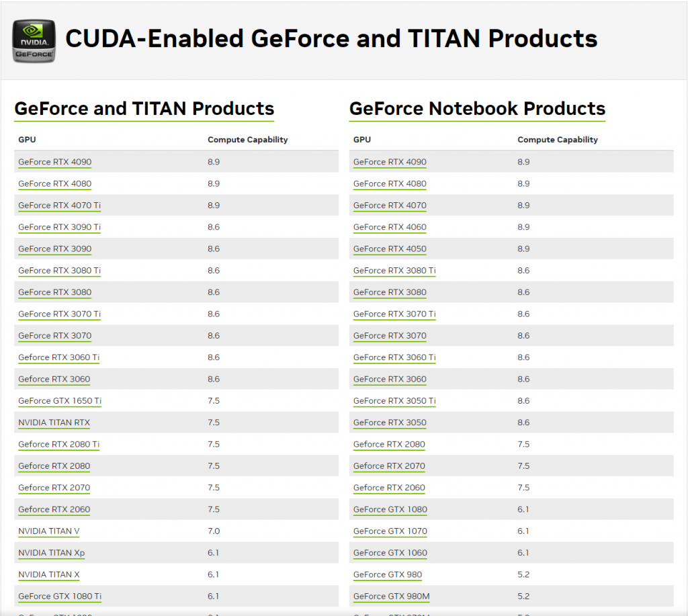This screenshot has height=616, width=688.
Task: Open desktop GeForce RTX 3080 Ti link
Action: (60, 271)
